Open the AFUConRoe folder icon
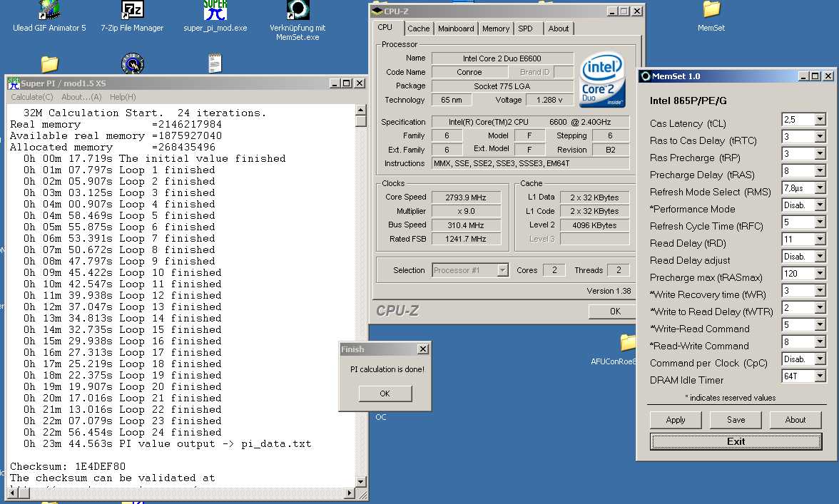Image resolution: width=839 pixels, height=504 pixels. click(x=628, y=343)
